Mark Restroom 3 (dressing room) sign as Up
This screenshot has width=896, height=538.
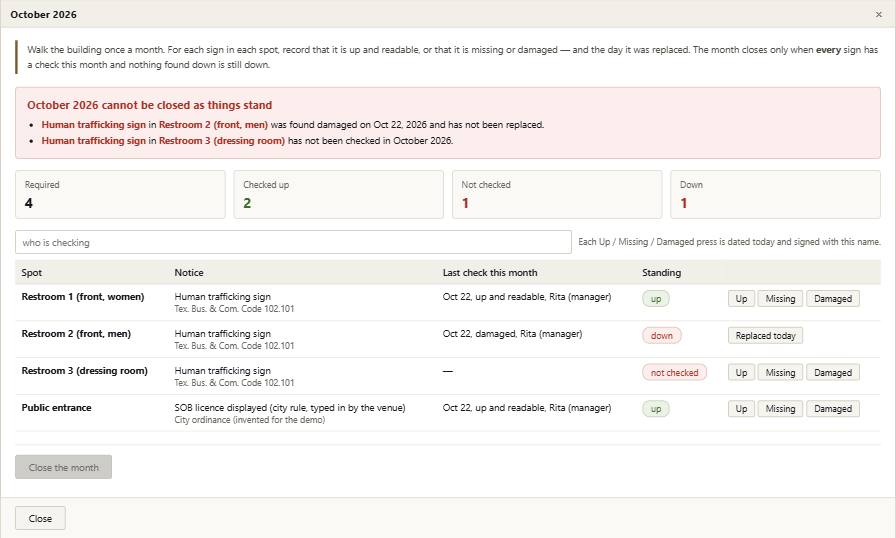[x=741, y=372]
